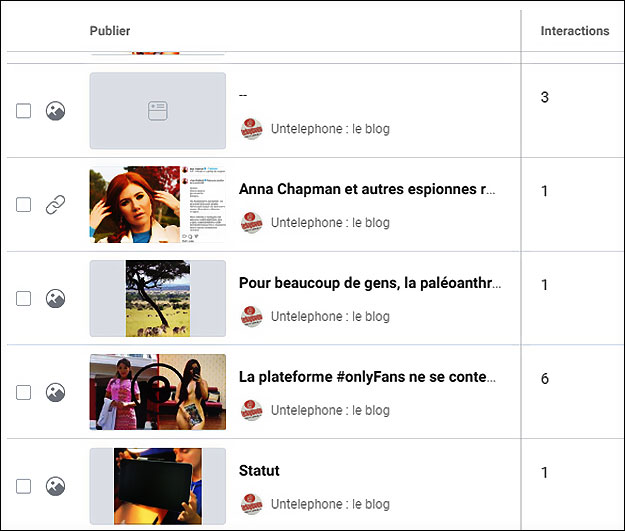Screen dimensions: 625x531
Task: Tick the Statut post checkbox
Action: pyautogui.click(x=24, y=486)
